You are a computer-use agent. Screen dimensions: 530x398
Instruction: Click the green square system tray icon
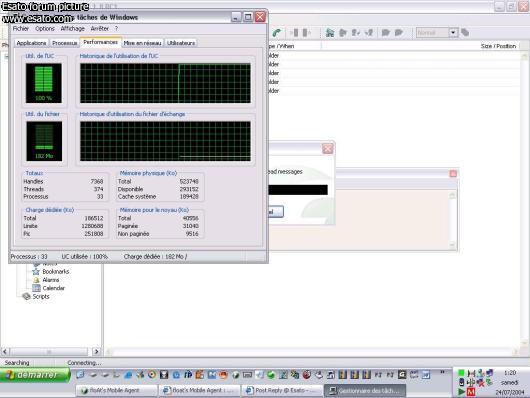pyautogui.click(x=461, y=373)
